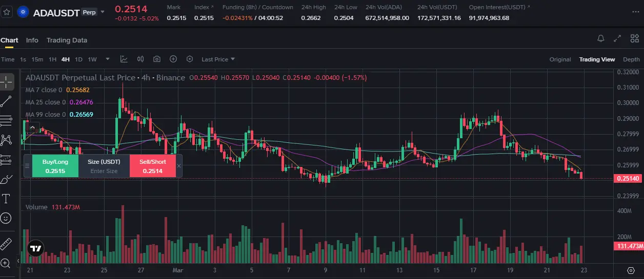Open the ADAUSDT symbol selector dropdown

(x=103, y=11)
